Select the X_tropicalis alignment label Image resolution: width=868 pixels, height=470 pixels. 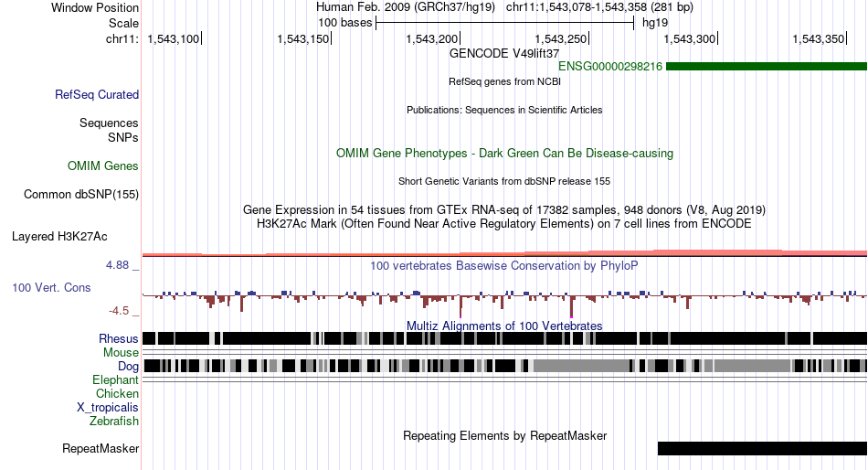click(x=108, y=408)
